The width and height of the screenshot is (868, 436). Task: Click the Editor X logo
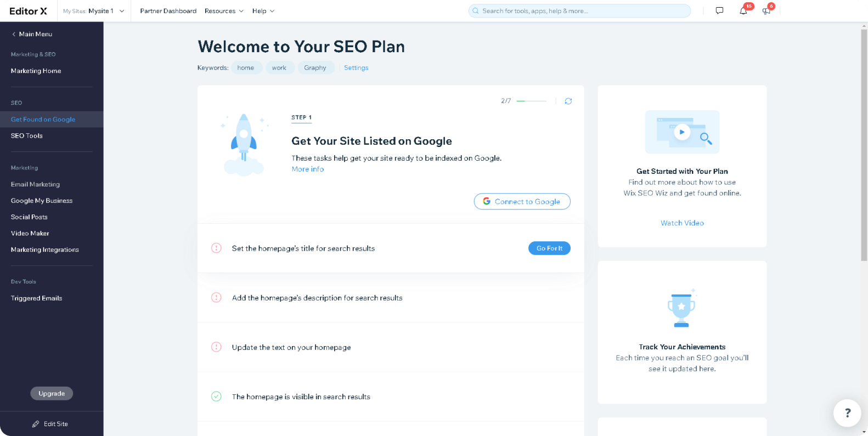pos(29,11)
